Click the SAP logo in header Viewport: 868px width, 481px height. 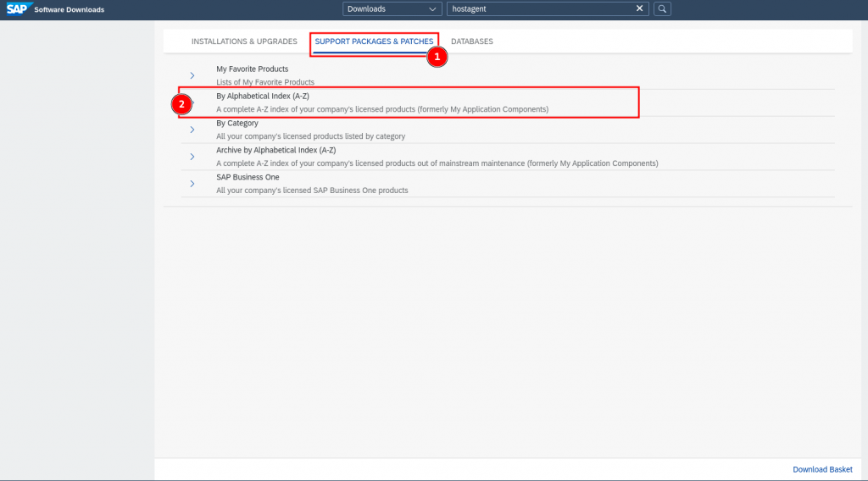17,9
